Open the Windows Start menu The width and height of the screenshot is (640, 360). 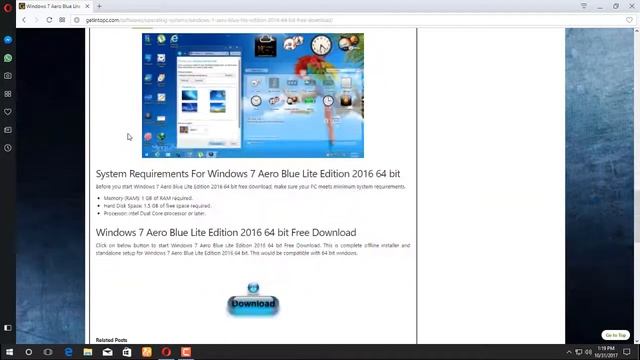(x=9, y=352)
